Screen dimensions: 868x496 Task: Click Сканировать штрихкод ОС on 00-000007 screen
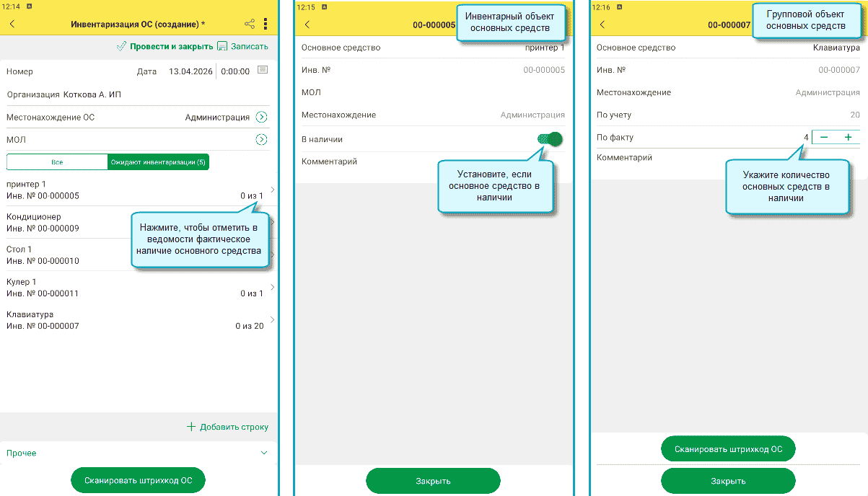[x=728, y=448]
